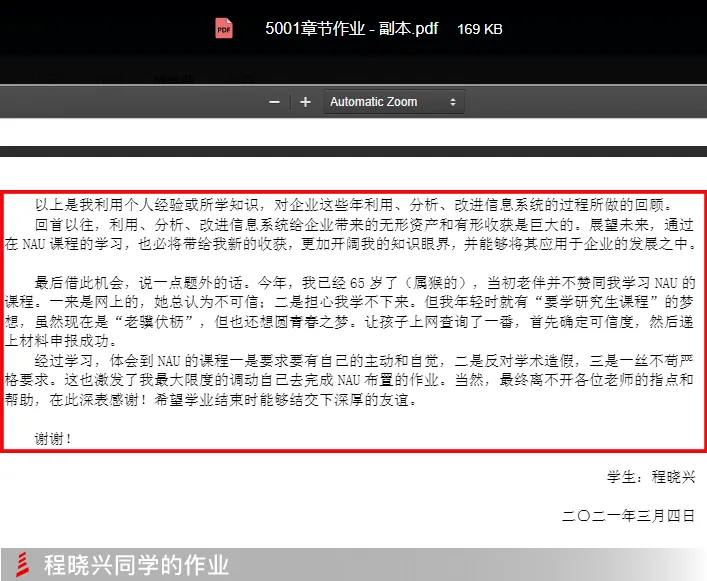Viewport: 707px width, 581px height.
Task: Click the paragraph starting 最后借此机会
Action: click(350, 311)
